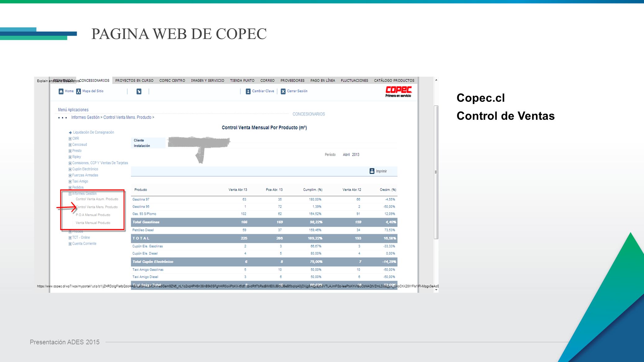The image size is (644, 362).
Task: Expand the Pedidos tree node
Action: (x=70, y=188)
